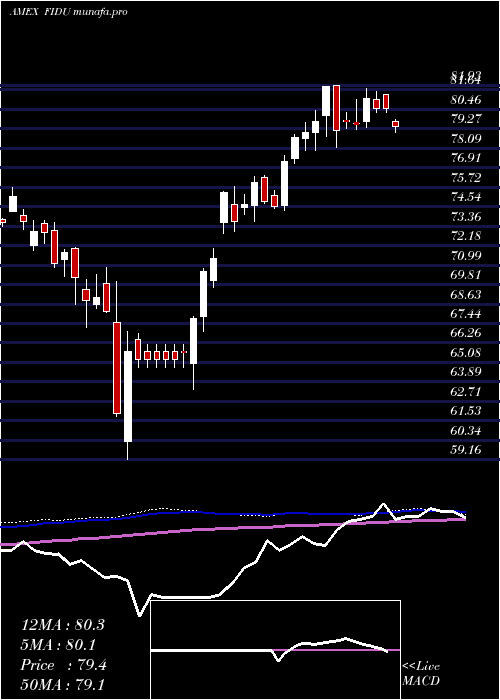500x700 pixels.
Task: Click the AMEX FIDU munafa.pro title text
Action: (x=68, y=12)
